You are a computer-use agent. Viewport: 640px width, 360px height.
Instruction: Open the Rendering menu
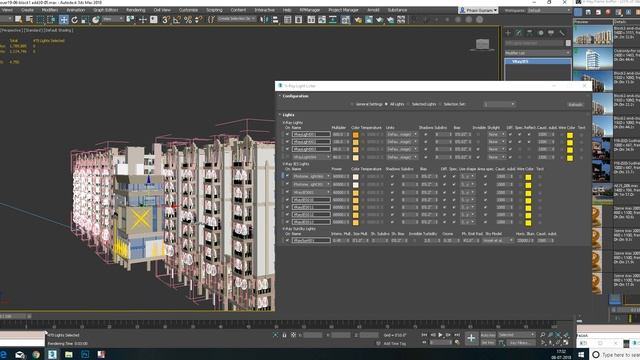pos(136,10)
